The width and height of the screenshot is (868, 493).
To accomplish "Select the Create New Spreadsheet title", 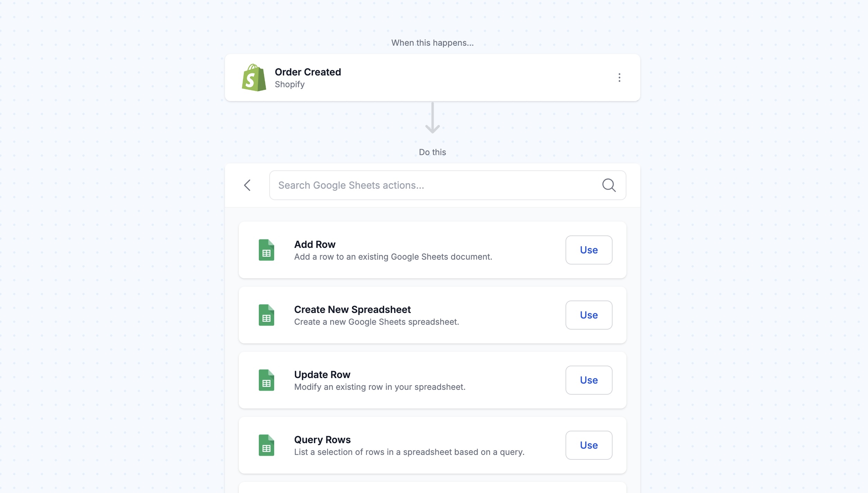I will tap(352, 310).
